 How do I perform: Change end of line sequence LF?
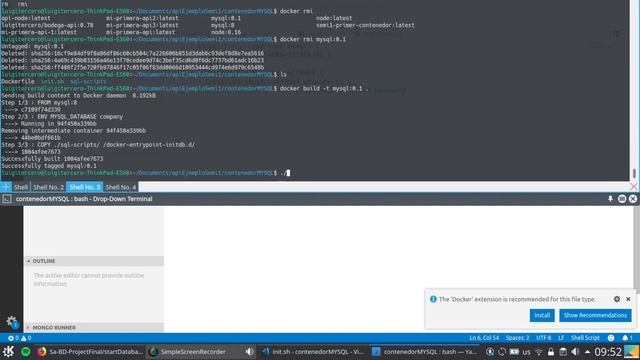click(x=561, y=338)
